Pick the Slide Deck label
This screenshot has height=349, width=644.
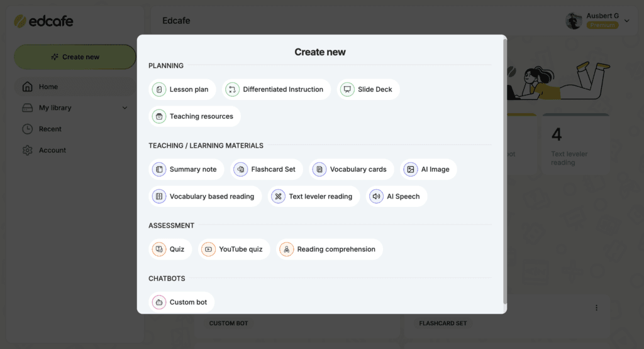coord(375,89)
